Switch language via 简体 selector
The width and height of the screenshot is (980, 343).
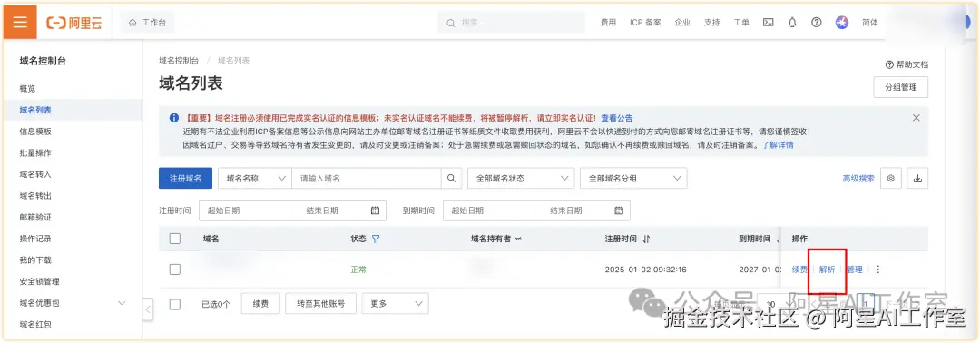pyautogui.click(x=870, y=23)
